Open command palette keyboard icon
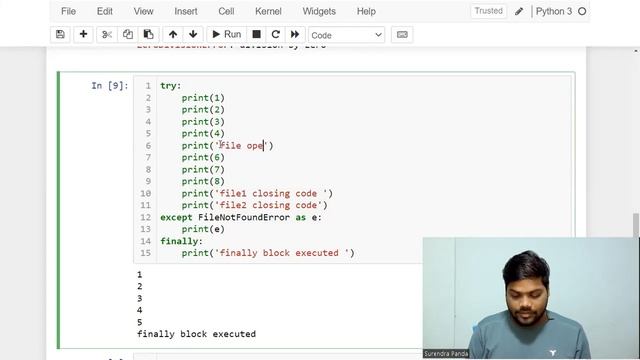 point(402,35)
